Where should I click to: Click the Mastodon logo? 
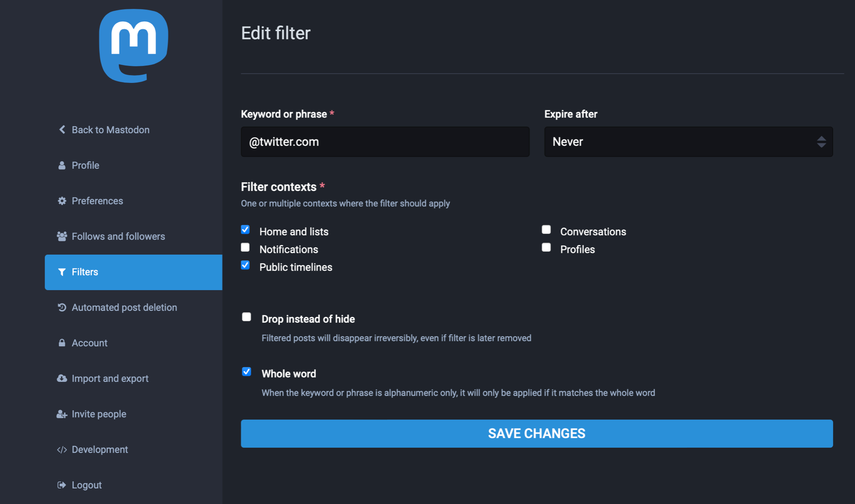134,46
